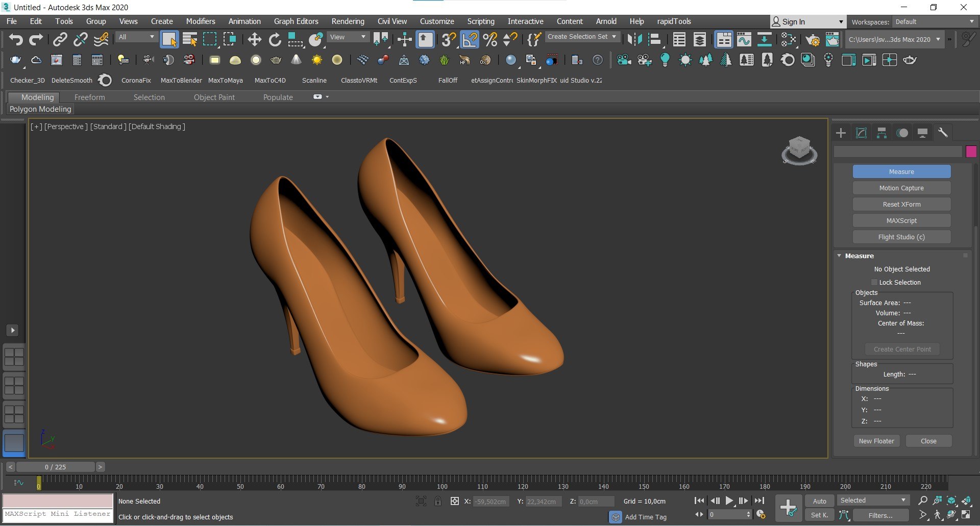Viewport: 980px width, 526px height.
Task: Toggle Auto Key mode
Action: click(x=819, y=501)
